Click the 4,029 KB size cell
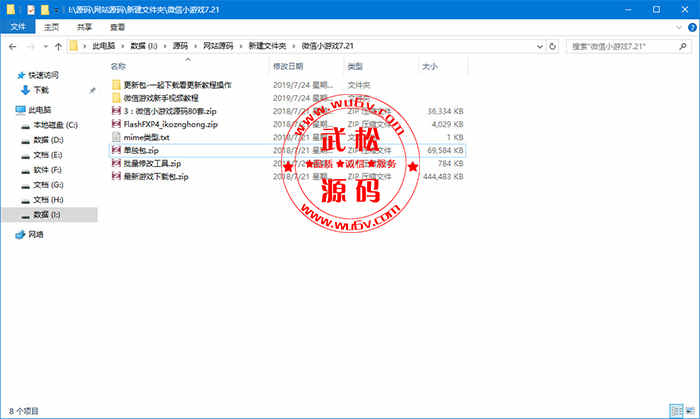Screen dimensions: 700x419 point(447,124)
